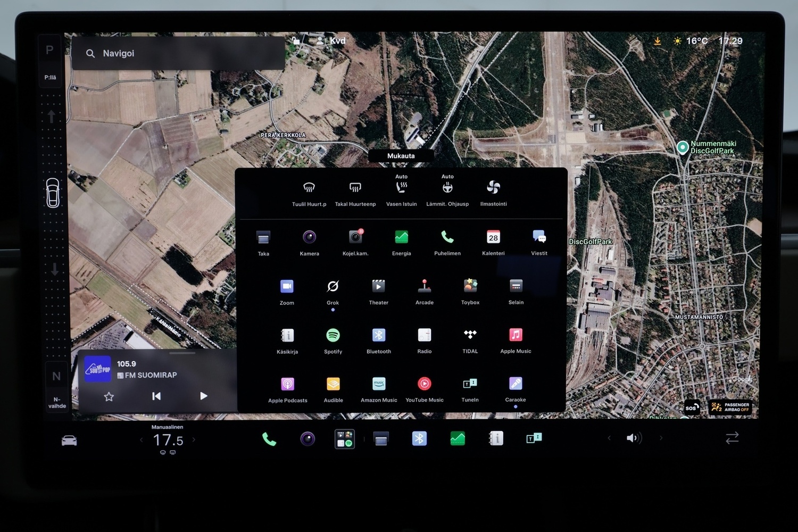Open Käsikirja manual in the app grid
This screenshot has height=532, width=798.
pos(287,335)
